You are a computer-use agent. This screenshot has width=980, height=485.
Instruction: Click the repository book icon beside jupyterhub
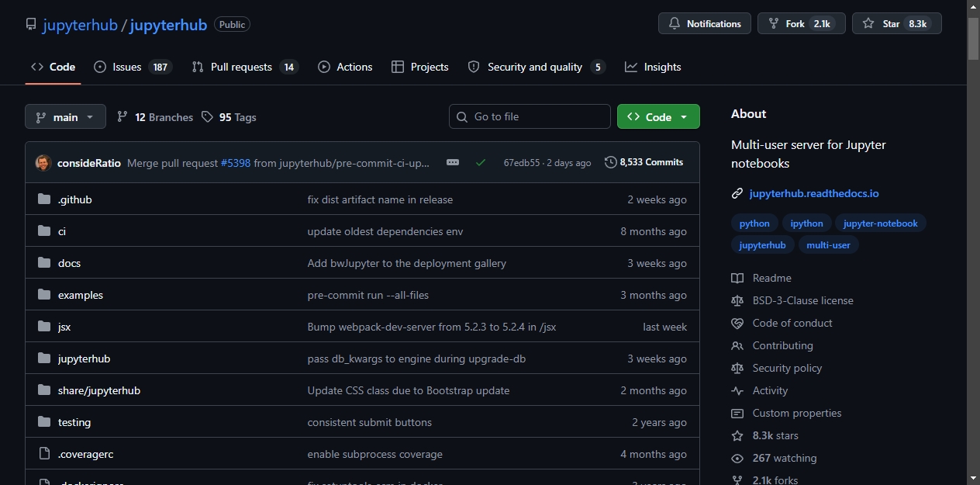[31, 25]
